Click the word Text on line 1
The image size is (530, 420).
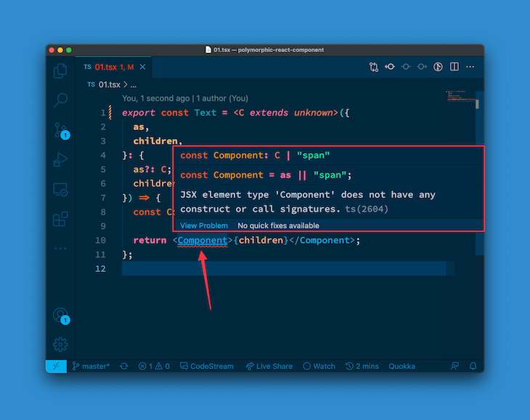pos(205,112)
